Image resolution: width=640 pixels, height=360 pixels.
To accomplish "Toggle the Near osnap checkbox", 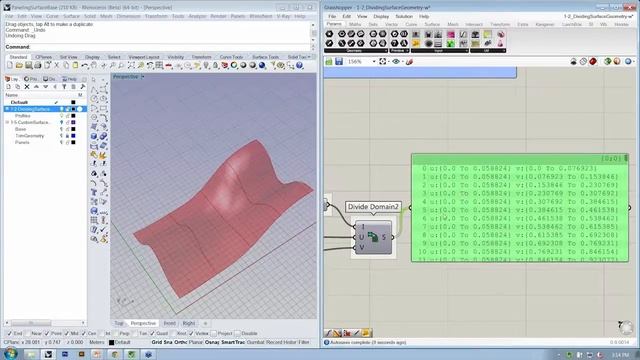I will point(28,333).
